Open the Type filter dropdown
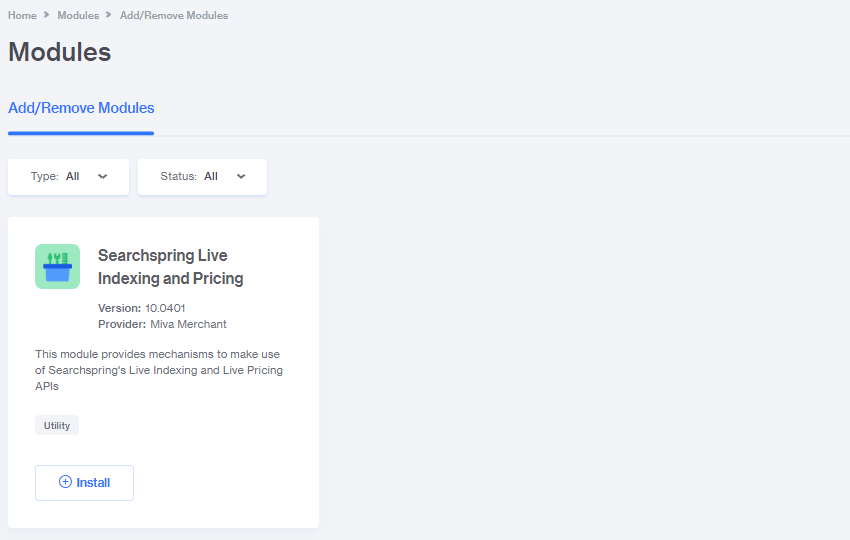The width and height of the screenshot is (850, 540). pyautogui.click(x=68, y=177)
